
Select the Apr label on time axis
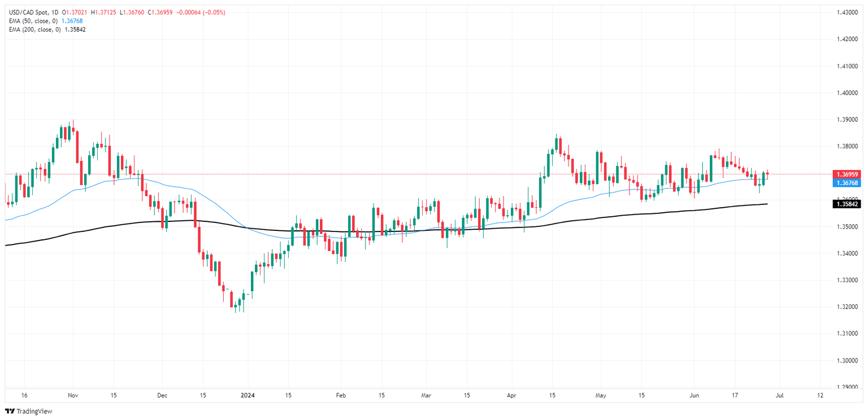(512, 396)
